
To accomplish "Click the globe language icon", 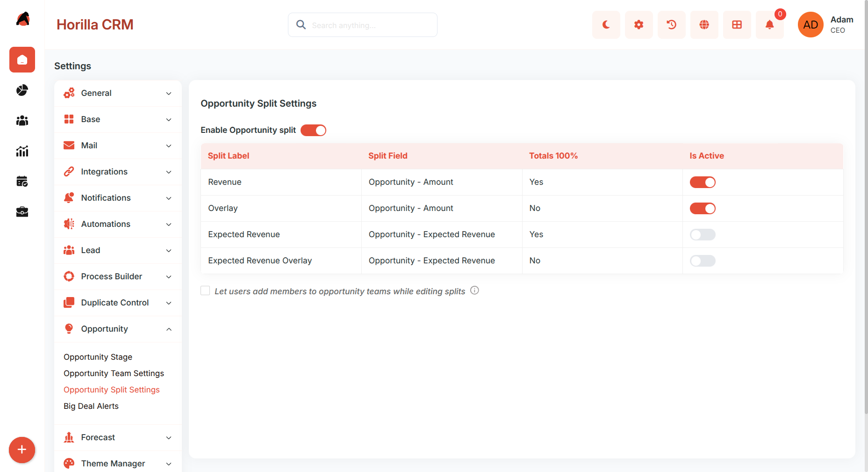I will click(704, 25).
